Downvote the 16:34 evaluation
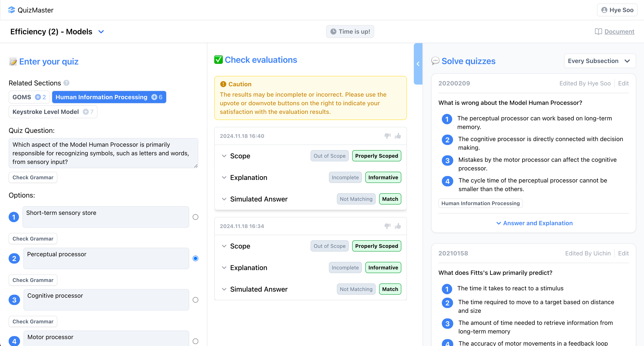Image resolution: width=644 pixels, height=346 pixels. tap(388, 226)
